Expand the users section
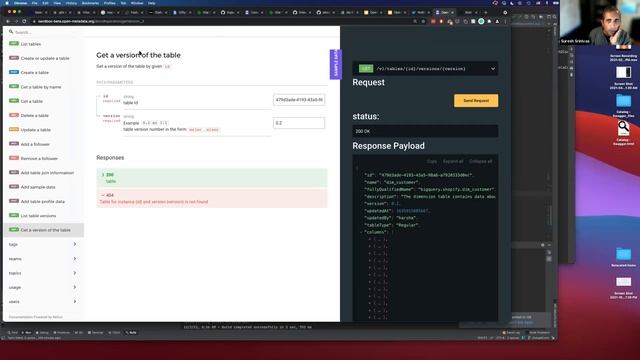The height and width of the screenshot is (360, 640). point(43,302)
